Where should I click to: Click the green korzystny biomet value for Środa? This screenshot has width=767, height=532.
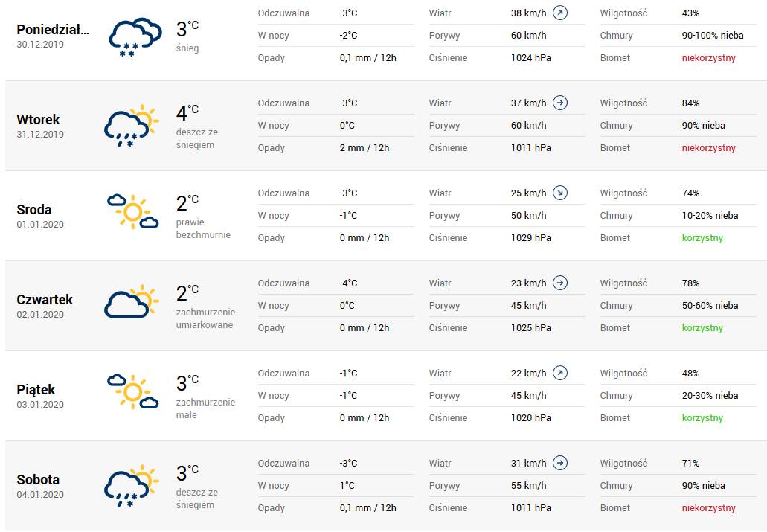[702, 238]
